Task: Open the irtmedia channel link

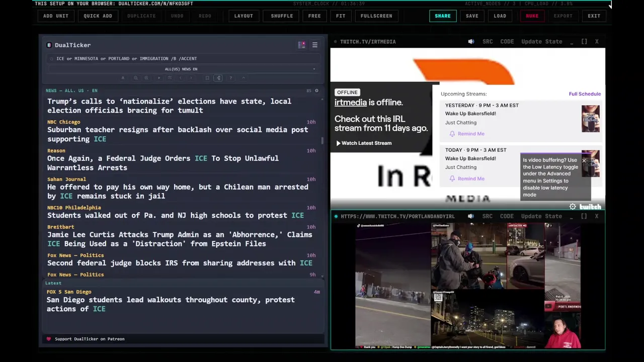Action: click(x=351, y=102)
